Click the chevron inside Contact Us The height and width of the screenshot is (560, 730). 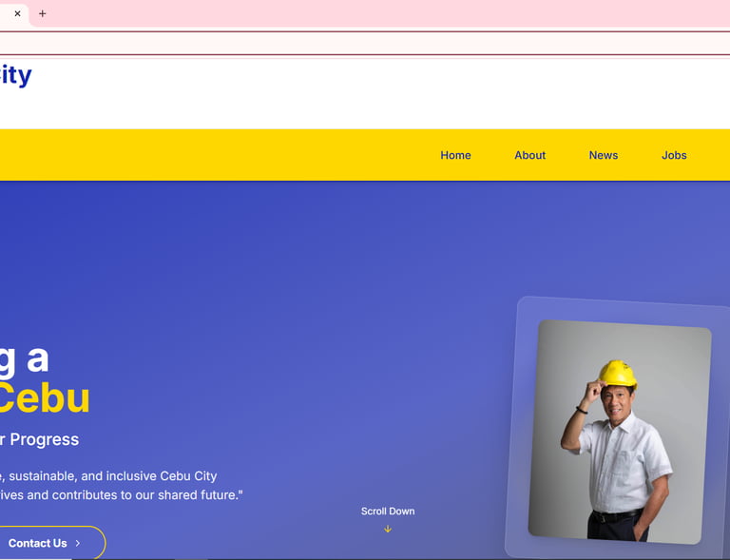(78, 543)
